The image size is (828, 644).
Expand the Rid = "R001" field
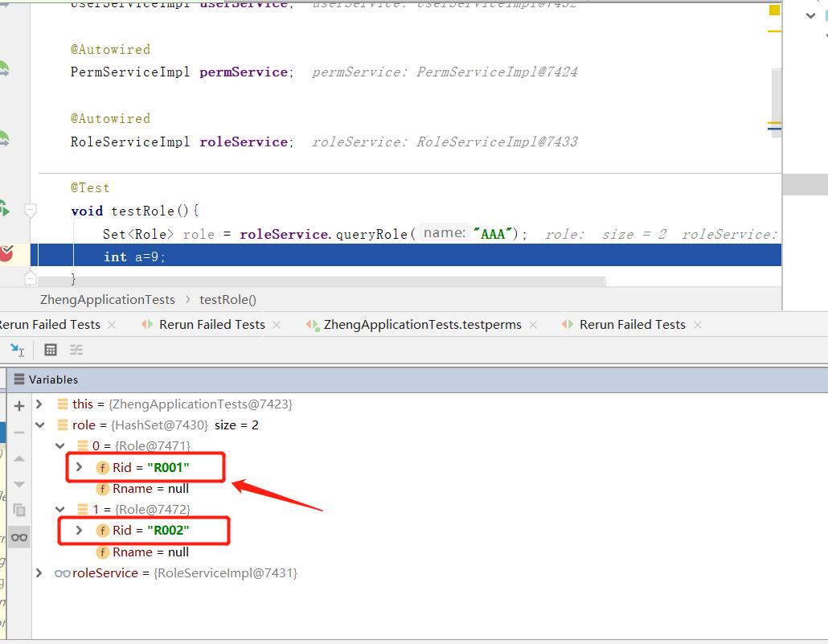80,467
